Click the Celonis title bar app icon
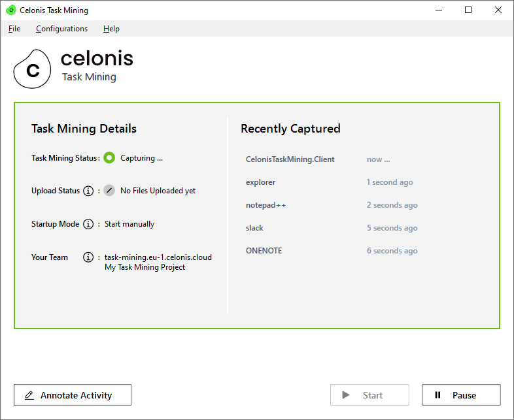Image resolution: width=514 pixels, height=420 pixels. tap(11, 10)
